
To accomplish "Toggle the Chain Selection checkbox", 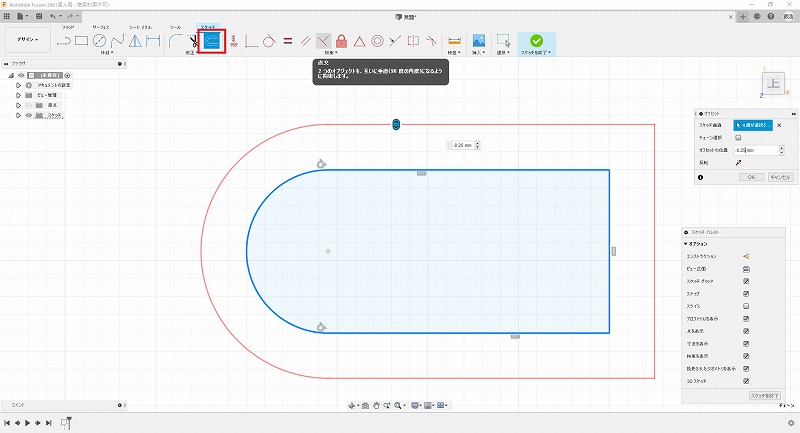I will click(738, 137).
